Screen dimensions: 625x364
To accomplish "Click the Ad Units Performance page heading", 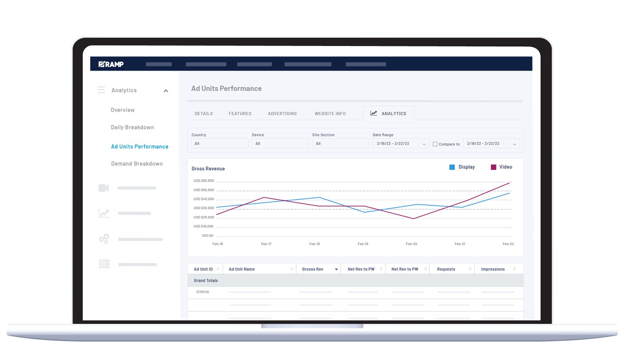I will (x=226, y=89).
